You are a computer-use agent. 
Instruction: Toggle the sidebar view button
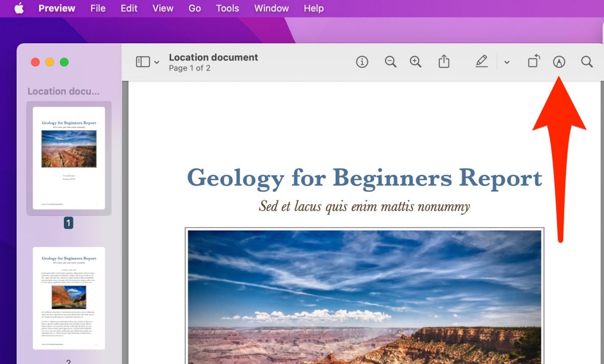point(143,62)
